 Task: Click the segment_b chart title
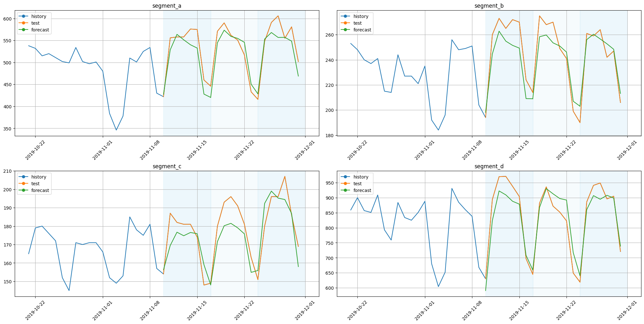pyautogui.click(x=489, y=6)
